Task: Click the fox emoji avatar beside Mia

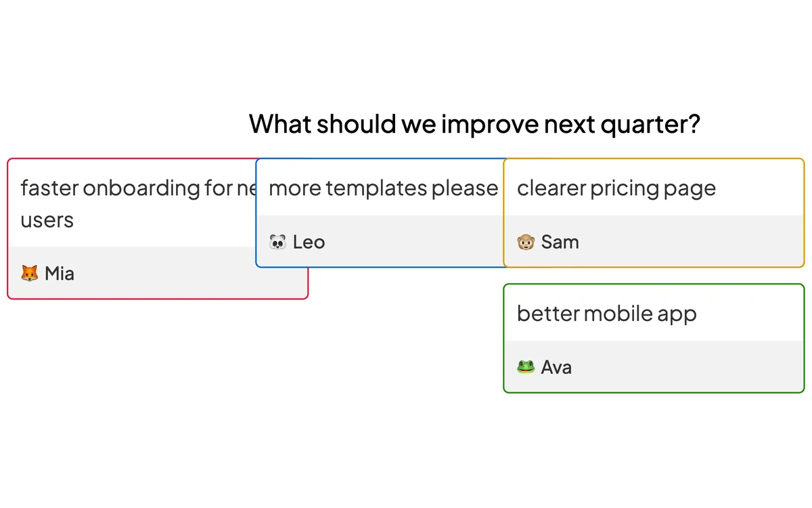Action: 29,274
